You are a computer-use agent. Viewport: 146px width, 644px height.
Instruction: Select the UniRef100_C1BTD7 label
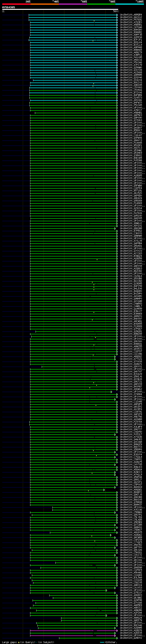[131, 352]
